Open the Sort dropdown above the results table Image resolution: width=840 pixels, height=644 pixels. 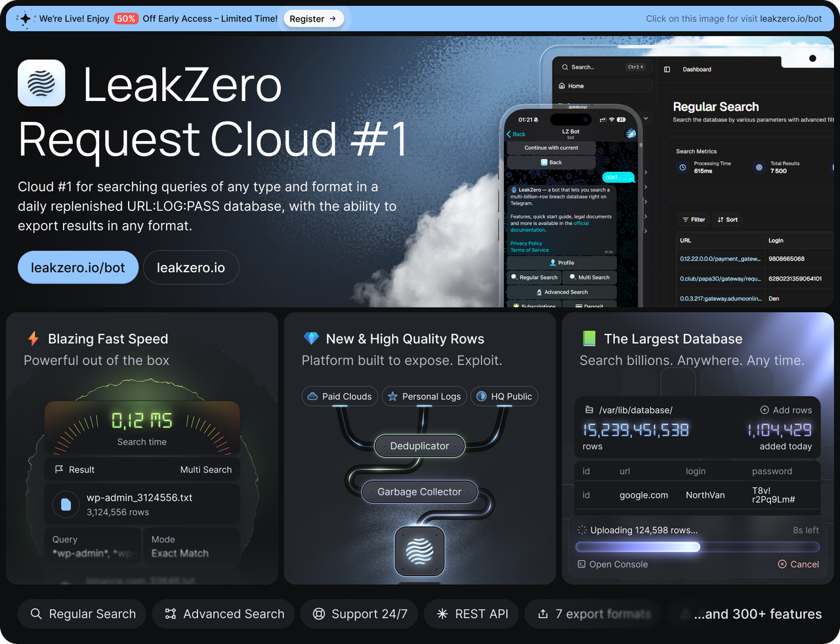click(728, 220)
